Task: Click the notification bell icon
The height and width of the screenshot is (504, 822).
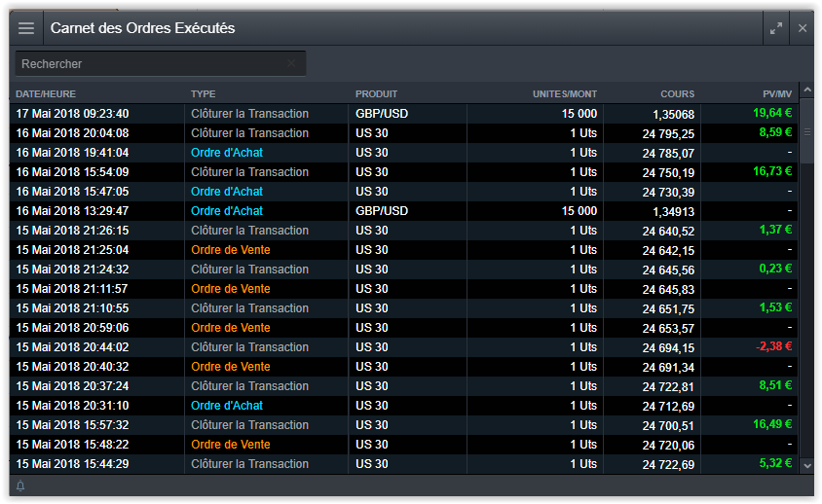Action: point(20,486)
